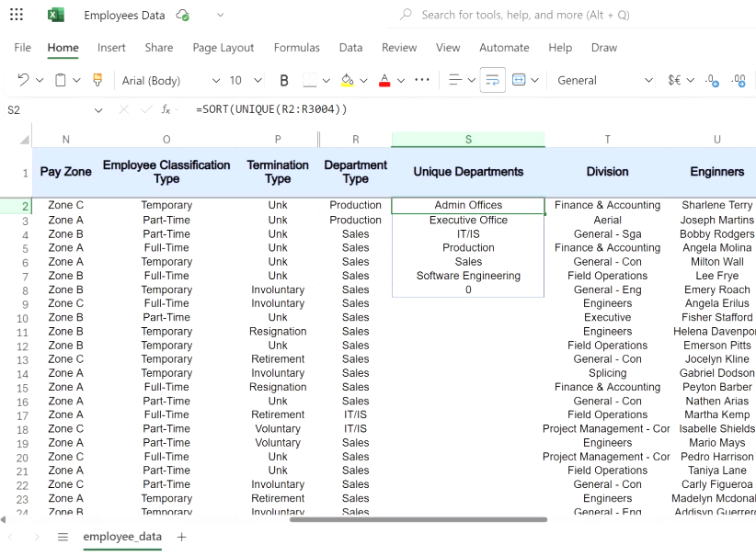Screen dimensions: 756x556
Task: Open the more options ellipsis
Action: 422,80
